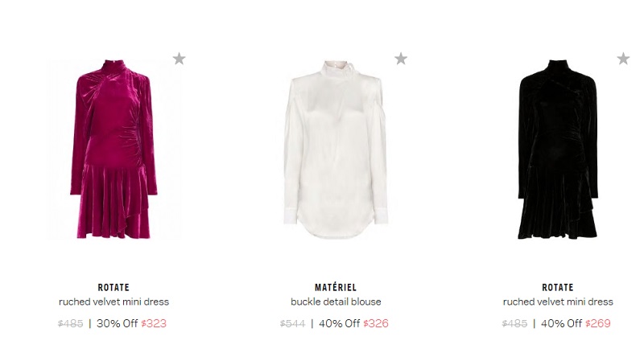Favorite the pink Rotate velvet dress with star

pos(179,59)
